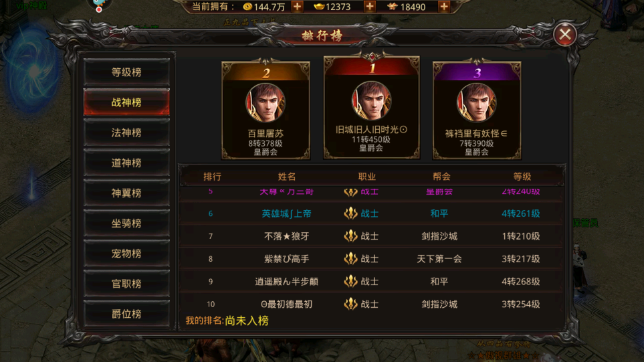
Task: Select the 战神榜 tab
Action: pyautogui.click(x=126, y=102)
